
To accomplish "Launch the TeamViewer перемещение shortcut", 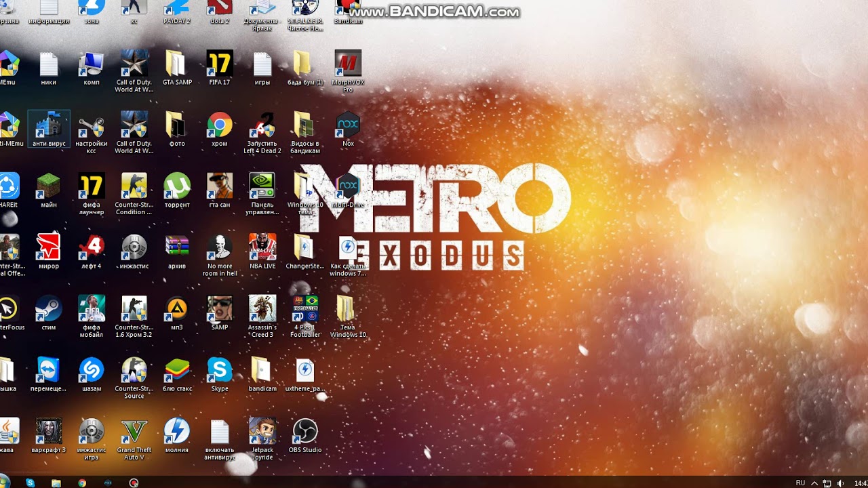I will tap(49, 375).
